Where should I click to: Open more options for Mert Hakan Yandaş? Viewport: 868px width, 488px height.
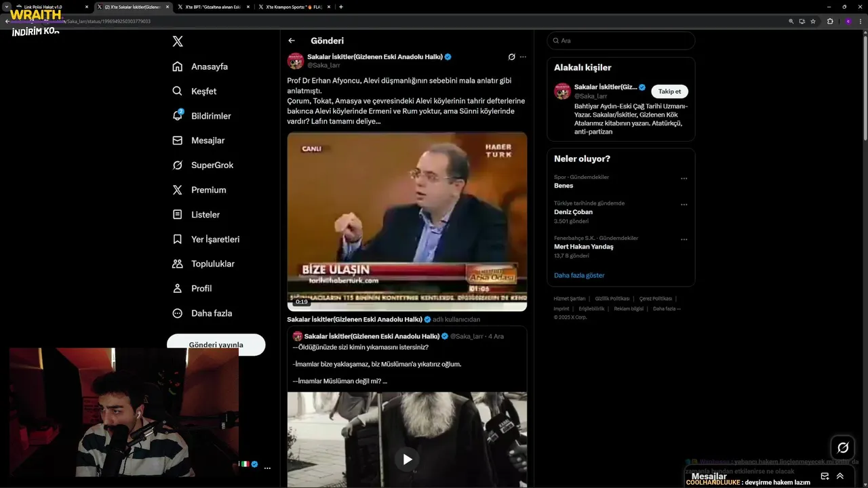(x=684, y=239)
